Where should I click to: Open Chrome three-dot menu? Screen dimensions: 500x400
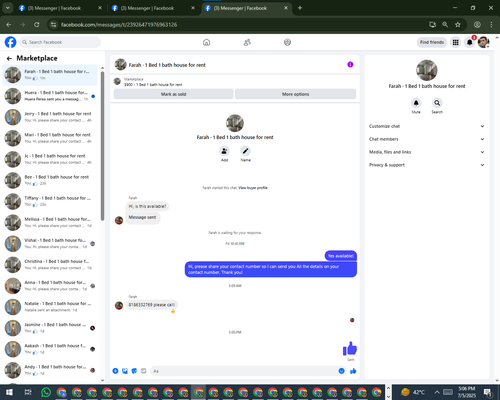pos(491,24)
